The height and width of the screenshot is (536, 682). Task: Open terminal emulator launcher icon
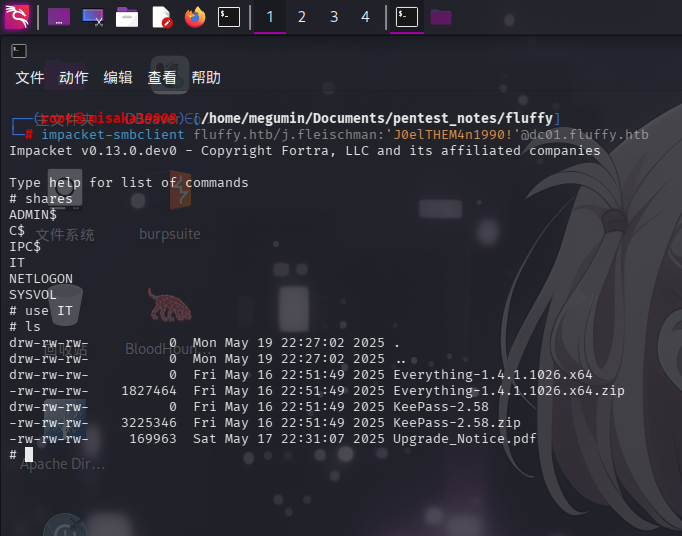point(229,17)
